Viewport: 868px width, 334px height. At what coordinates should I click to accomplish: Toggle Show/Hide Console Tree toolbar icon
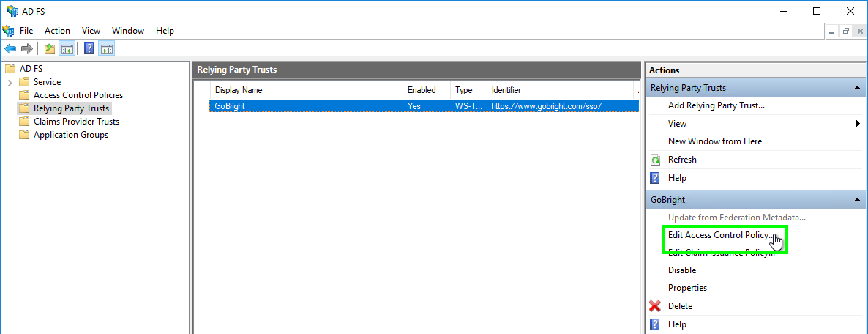[x=67, y=49]
